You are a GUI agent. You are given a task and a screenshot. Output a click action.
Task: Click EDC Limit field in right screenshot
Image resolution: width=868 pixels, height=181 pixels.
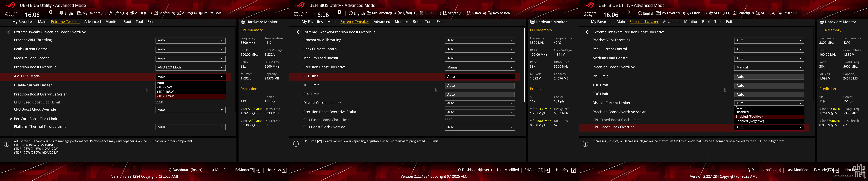pyautogui.click(x=769, y=94)
